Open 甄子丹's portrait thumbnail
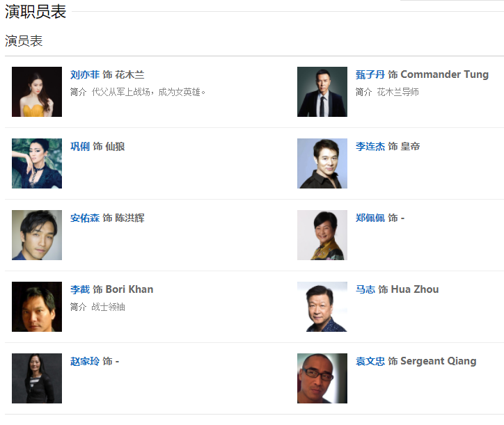 click(x=322, y=92)
